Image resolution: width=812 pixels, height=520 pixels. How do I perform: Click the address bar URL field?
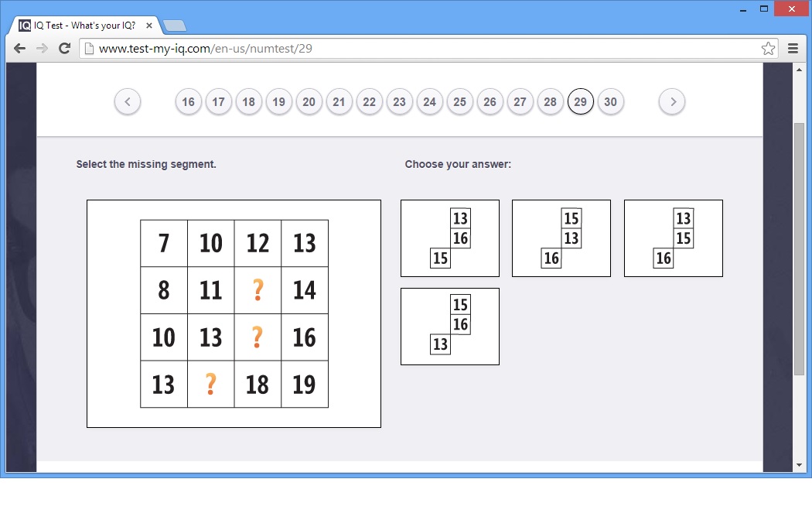[x=428, y=49]
